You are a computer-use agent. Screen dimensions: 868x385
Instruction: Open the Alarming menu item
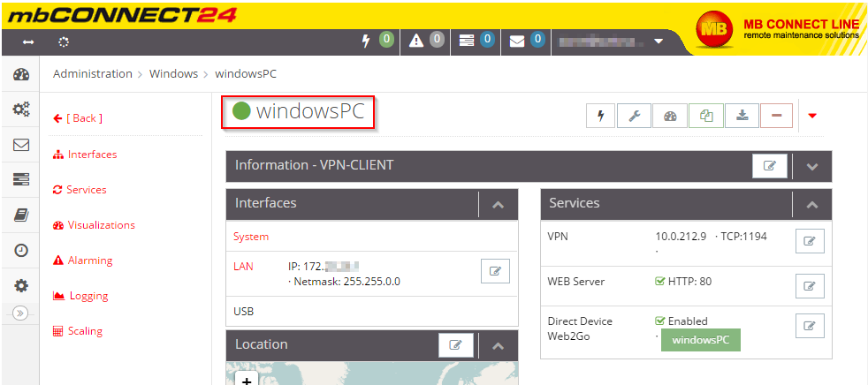82,260
